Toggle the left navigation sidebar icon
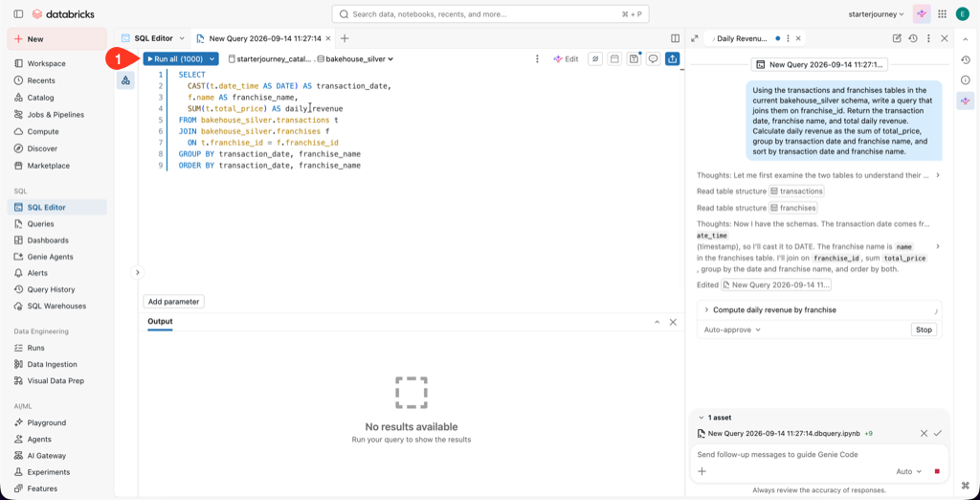The width and height of the screenshot is (980, 500). (18, 13)
